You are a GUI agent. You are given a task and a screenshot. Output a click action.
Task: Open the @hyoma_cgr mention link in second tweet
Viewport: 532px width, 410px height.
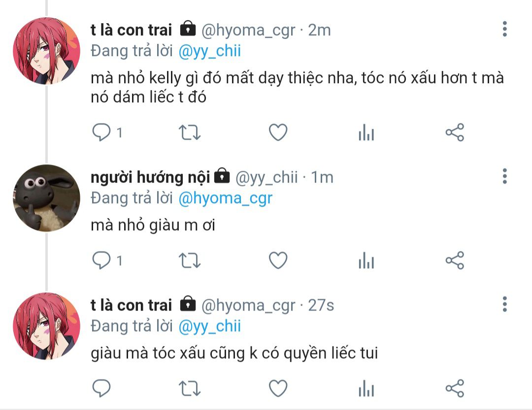click(x=225, y=198)
